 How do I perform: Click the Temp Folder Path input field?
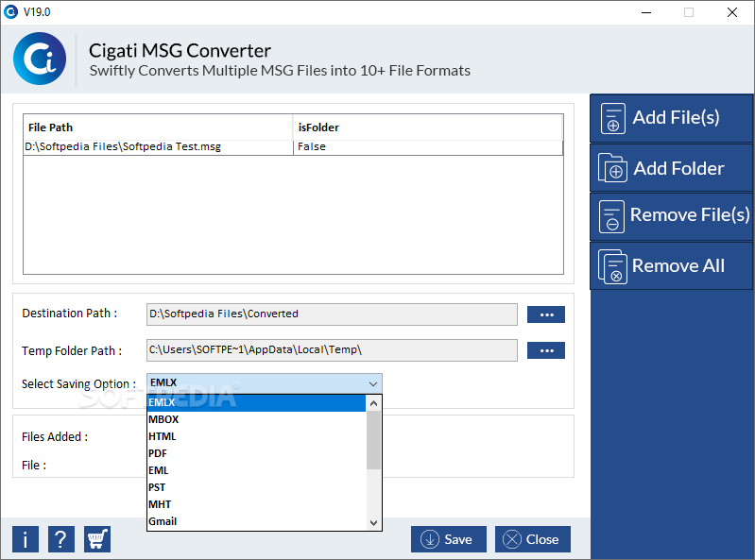[x=332, y=350]
